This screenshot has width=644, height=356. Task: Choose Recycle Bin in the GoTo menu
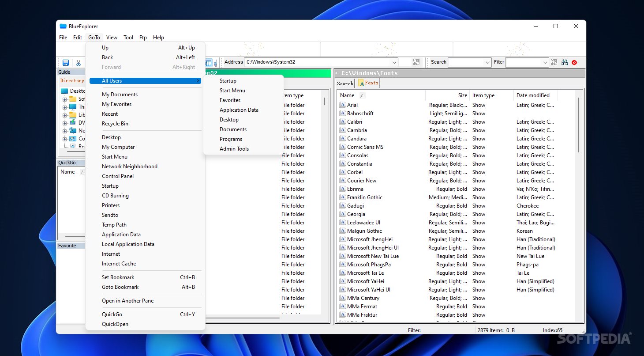[145, 124]
